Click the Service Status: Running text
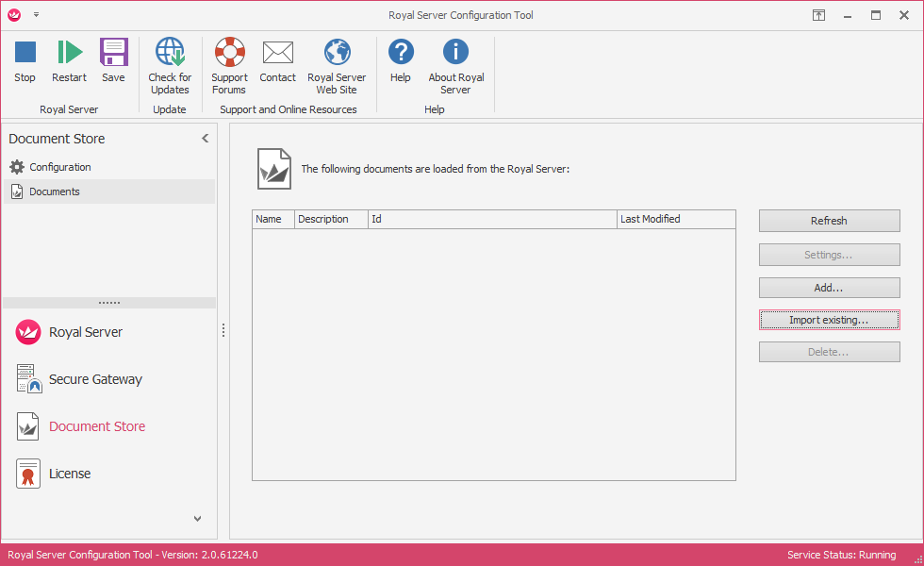 (841, 555)
